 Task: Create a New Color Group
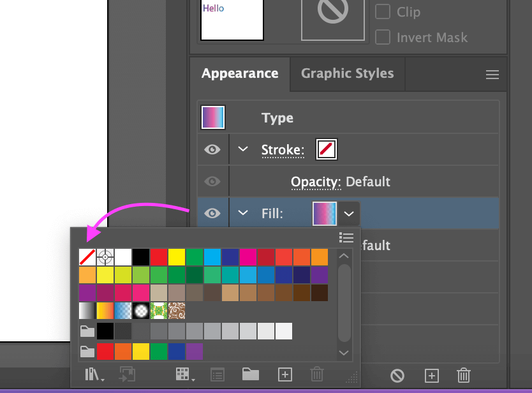click(x=251, y=376)
